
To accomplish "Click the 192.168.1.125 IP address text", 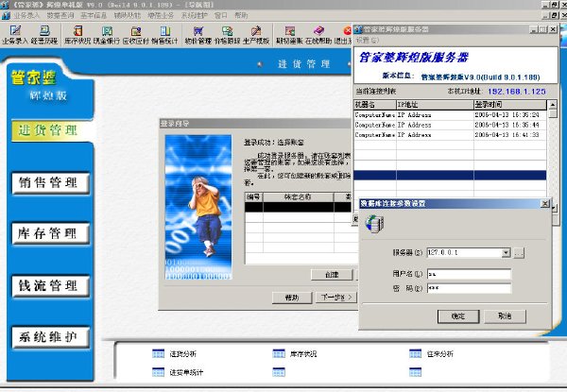I will pyautogui.click(x=516, y=92).
